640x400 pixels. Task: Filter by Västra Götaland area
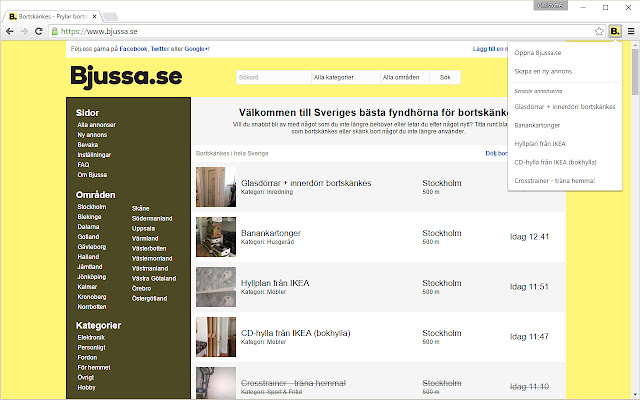[154, 278]
